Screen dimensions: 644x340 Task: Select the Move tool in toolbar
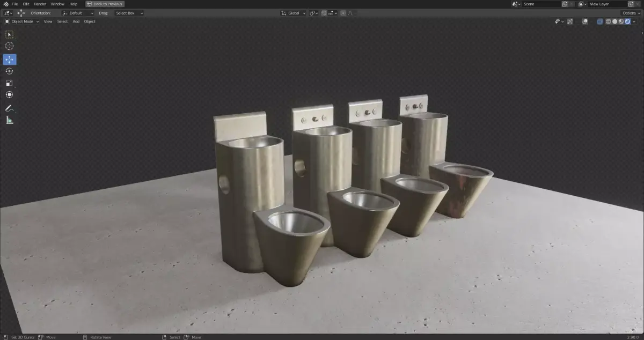click(x=9, y=60)
